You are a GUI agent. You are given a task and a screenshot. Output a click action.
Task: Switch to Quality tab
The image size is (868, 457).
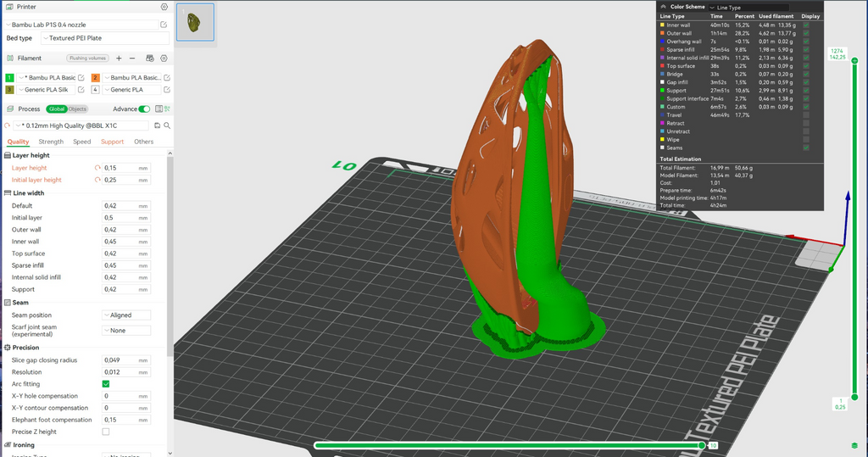18,142
